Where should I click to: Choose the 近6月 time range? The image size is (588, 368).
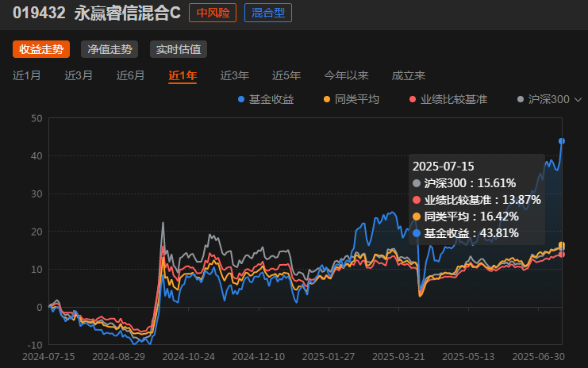(130, 75)
